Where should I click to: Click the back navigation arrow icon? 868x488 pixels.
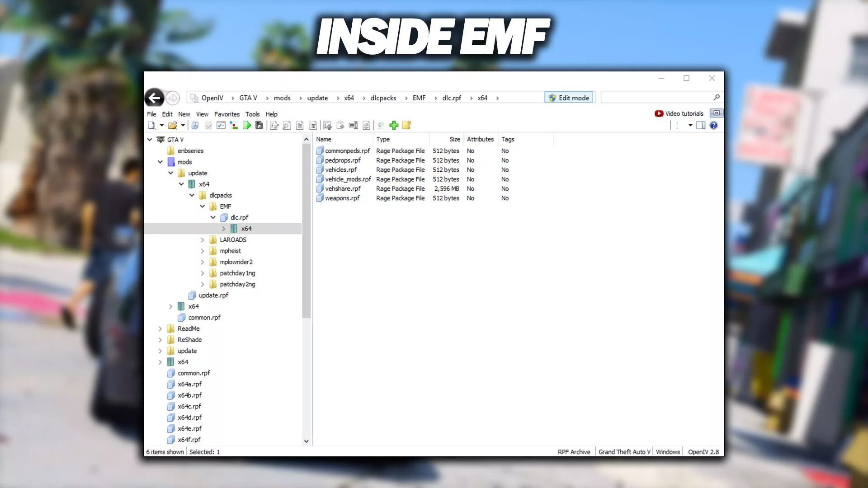(155, 97)
